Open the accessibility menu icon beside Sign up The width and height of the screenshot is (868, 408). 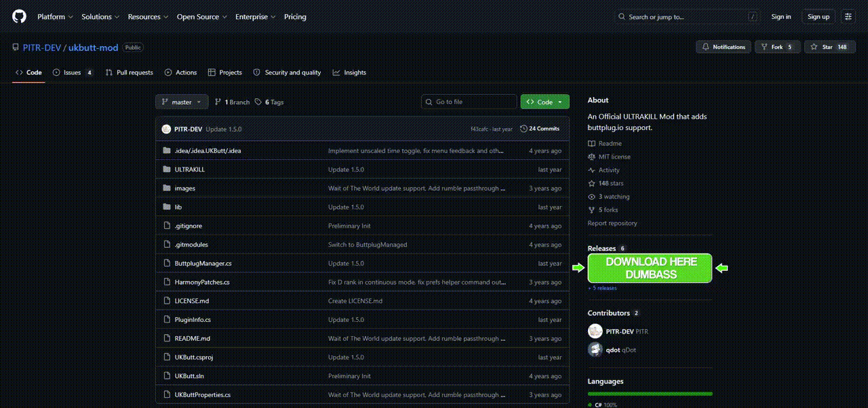pos(848,16)
